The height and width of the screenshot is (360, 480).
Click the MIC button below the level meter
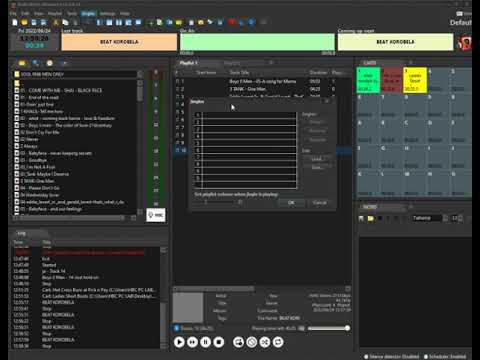coord(156,215)
